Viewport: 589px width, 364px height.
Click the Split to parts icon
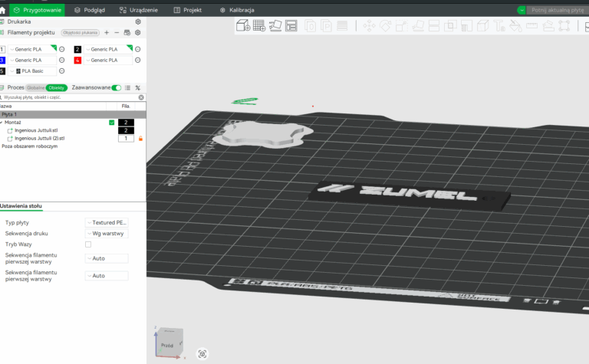326,26
